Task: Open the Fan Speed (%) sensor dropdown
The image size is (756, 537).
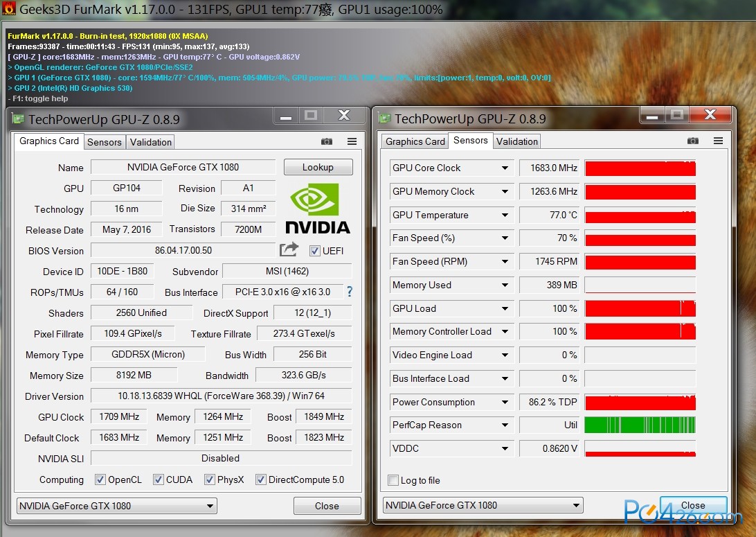Action: coord(505,238)
